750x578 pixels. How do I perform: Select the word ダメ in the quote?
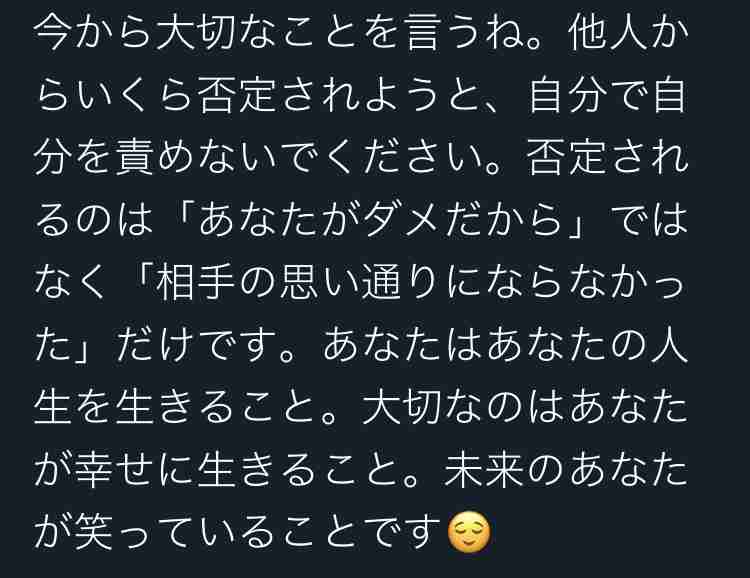click(x=404, y=221)
